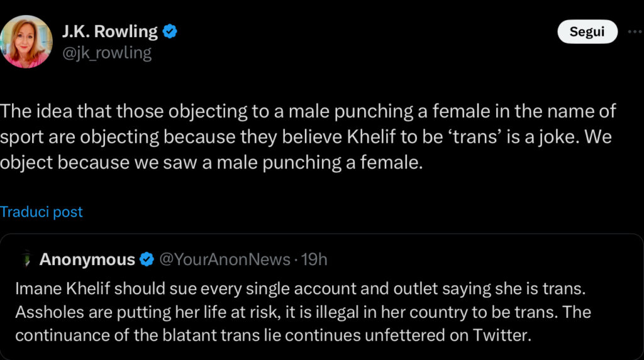Open the Anonymous display name in quote
Screen dimensions: 644x360
tap(87, 259)
